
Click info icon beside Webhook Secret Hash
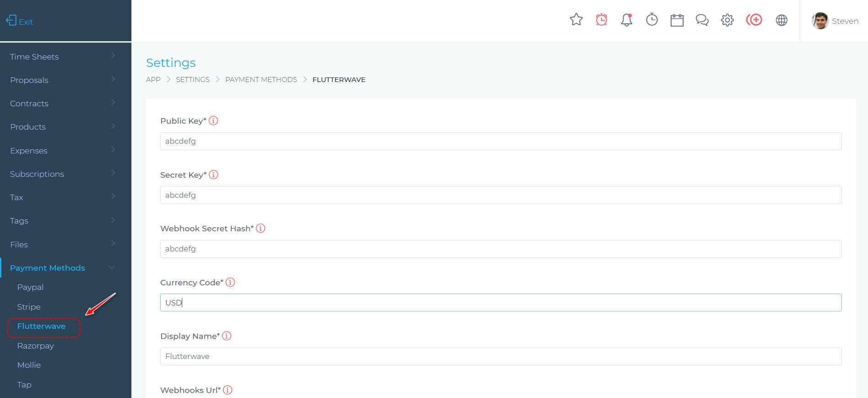point(260,228)
